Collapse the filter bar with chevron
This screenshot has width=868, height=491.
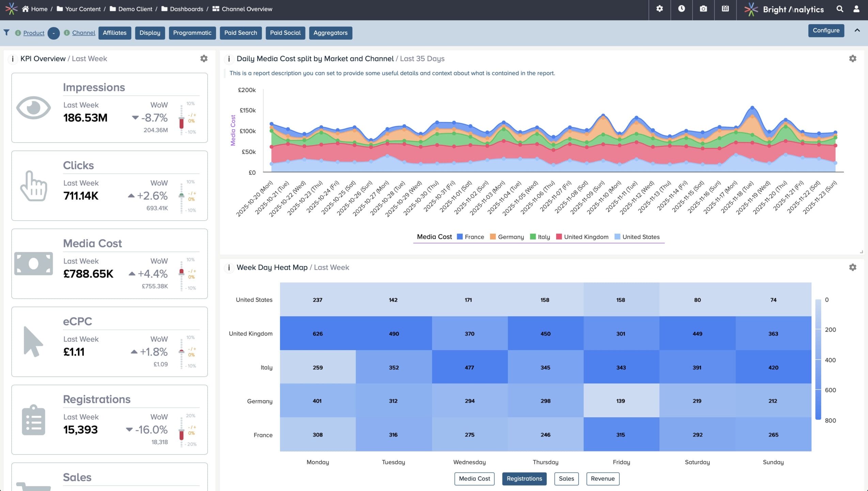[857, 30]
